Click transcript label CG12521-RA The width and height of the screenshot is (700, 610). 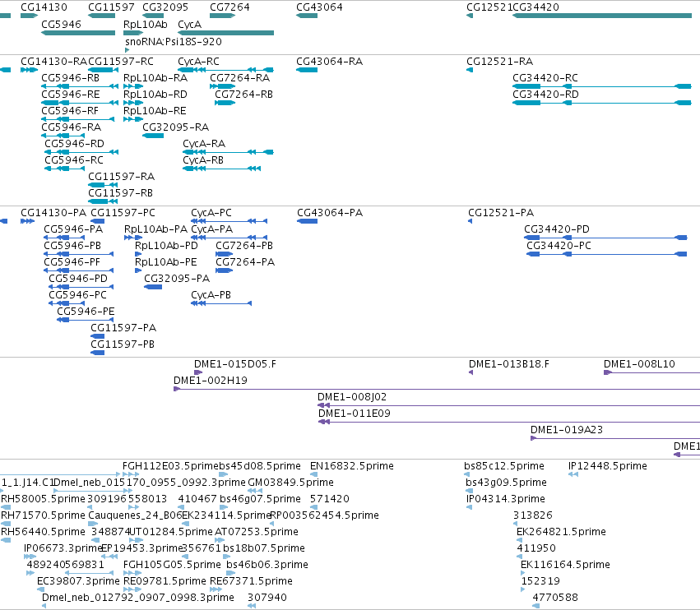(499, 61)
